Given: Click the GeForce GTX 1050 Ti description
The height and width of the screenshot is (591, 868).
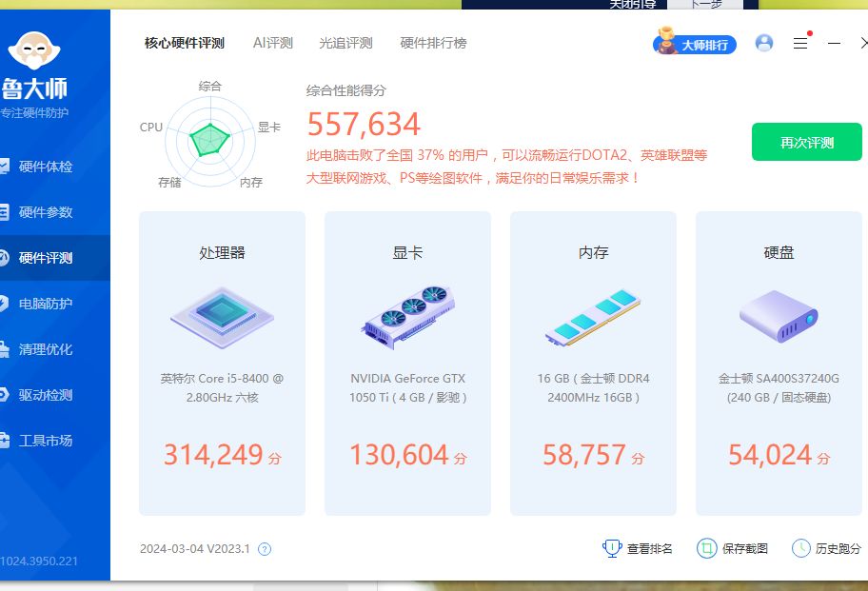Looking at the screenshot, I should [x=408, y=388].
